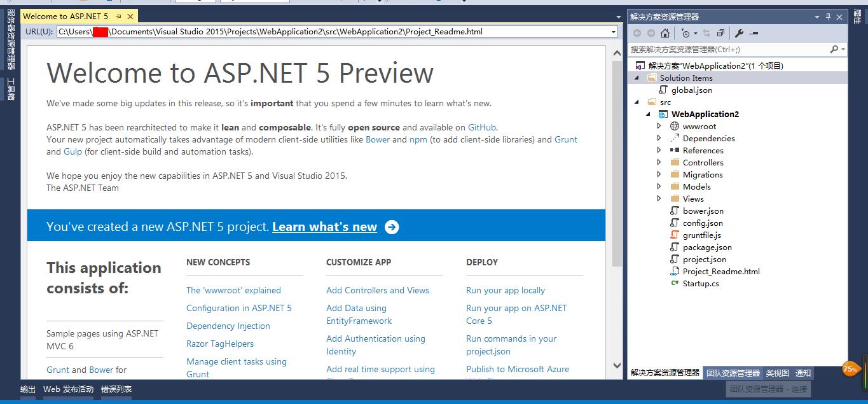
Task: Select the References node icon
Action: [x=675, y=150]
